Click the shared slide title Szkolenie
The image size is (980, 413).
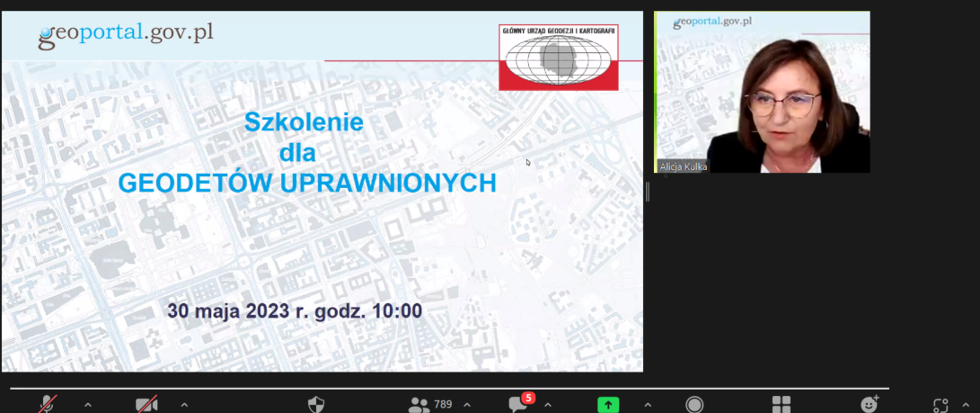304,122
